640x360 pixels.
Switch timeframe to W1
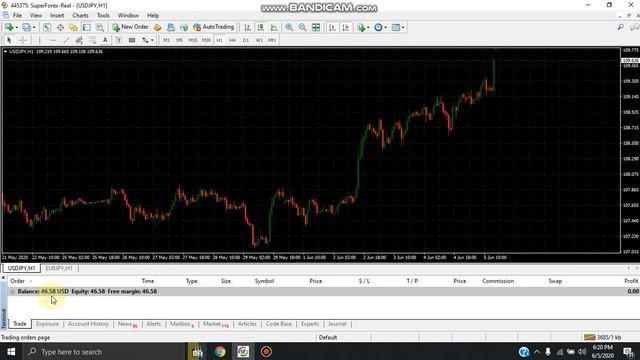259,40
